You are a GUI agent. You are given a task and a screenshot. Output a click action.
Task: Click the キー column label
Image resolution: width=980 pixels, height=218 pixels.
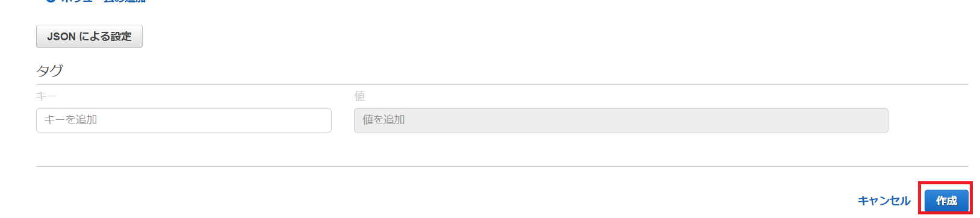tap(46, 96)
